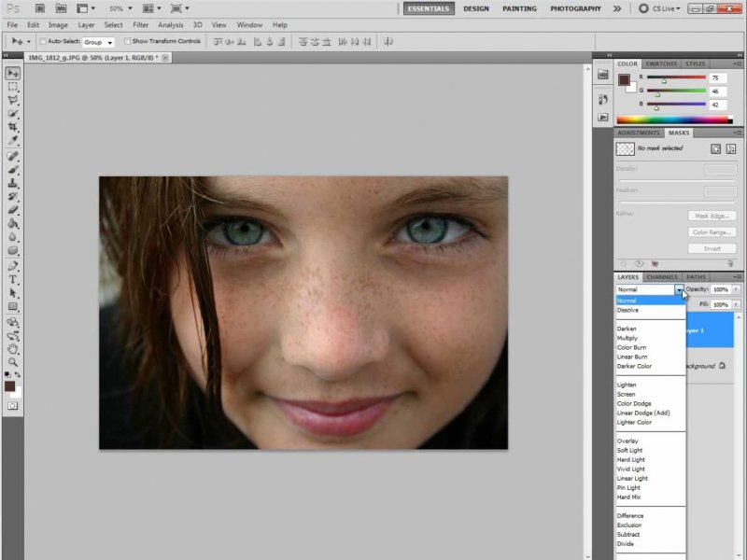The width and height of the screenshot is (747, 560).
Task: Activate the Zoom magnifier tool
Action: [x=13, y=361]
